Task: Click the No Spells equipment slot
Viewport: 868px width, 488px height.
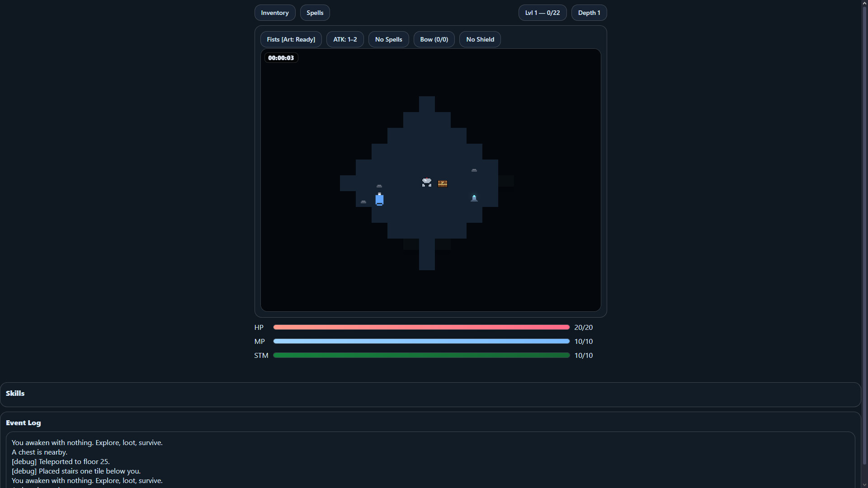Action: [x=388, y=39]
